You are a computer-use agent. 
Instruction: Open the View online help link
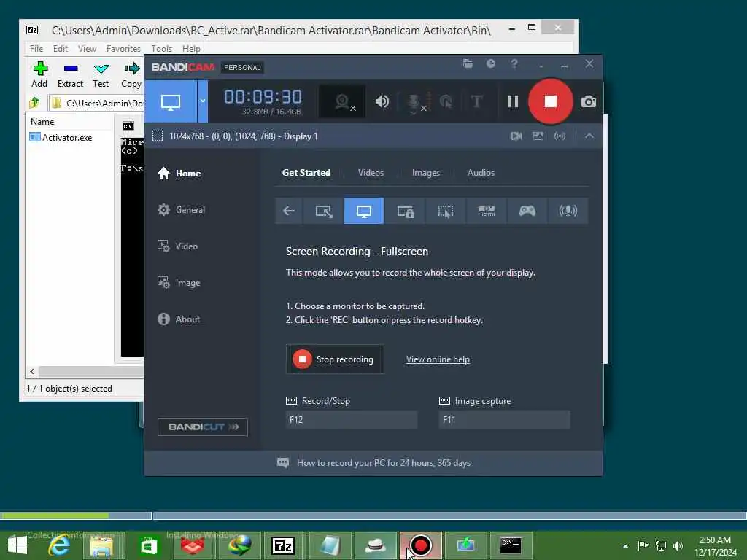coord(438,359)
